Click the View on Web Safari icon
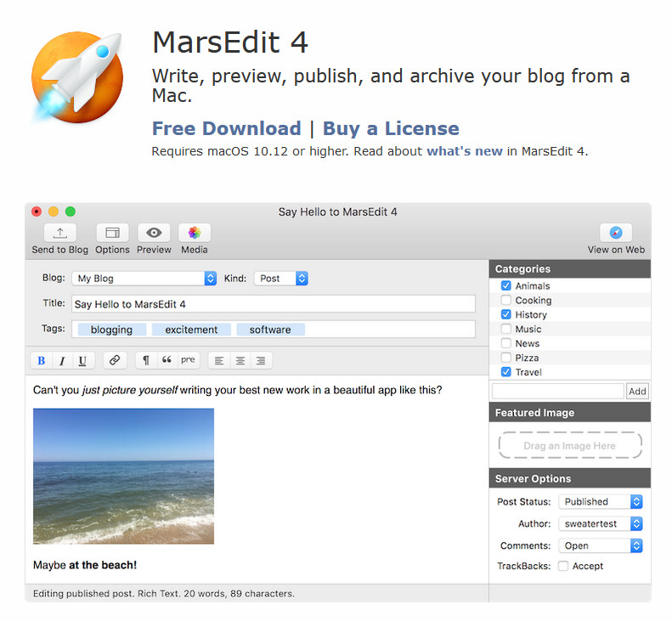This screenshot has width=672, height=621. [x=616, y=233]
